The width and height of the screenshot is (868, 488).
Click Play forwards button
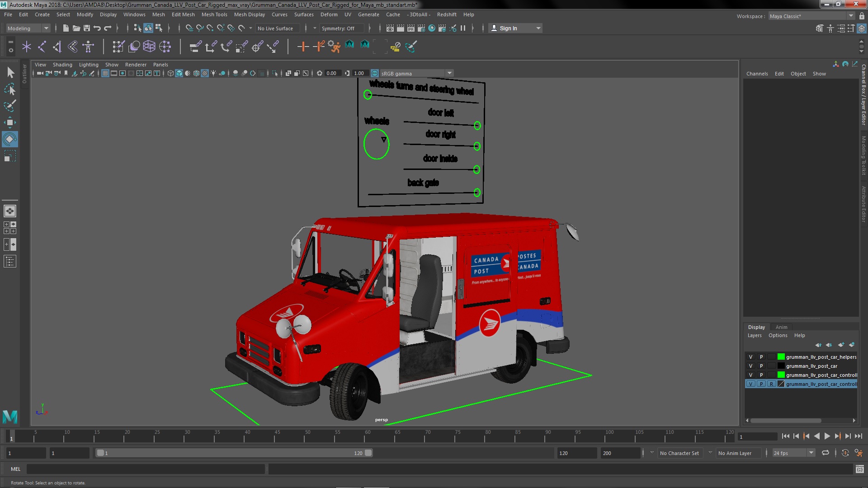point(827,436)
